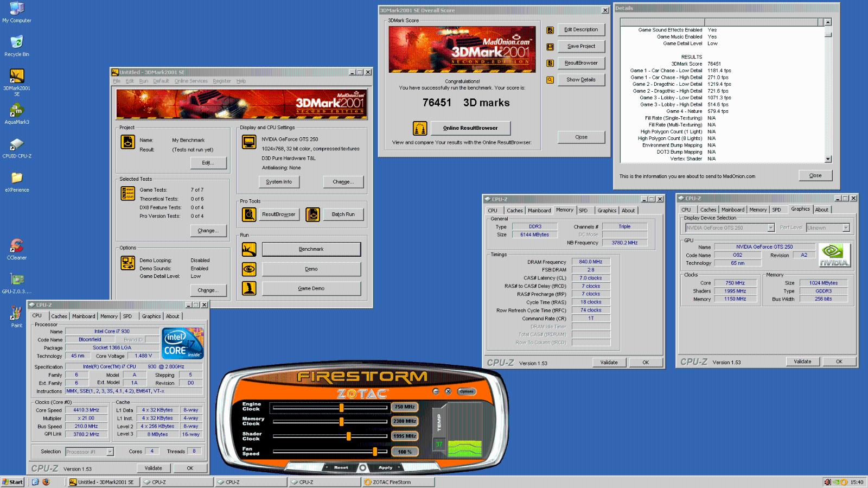Screen dimensions: 868x488
Task: Open the Processor selection dropdown in CPU-Z
Action: point(110,452)
